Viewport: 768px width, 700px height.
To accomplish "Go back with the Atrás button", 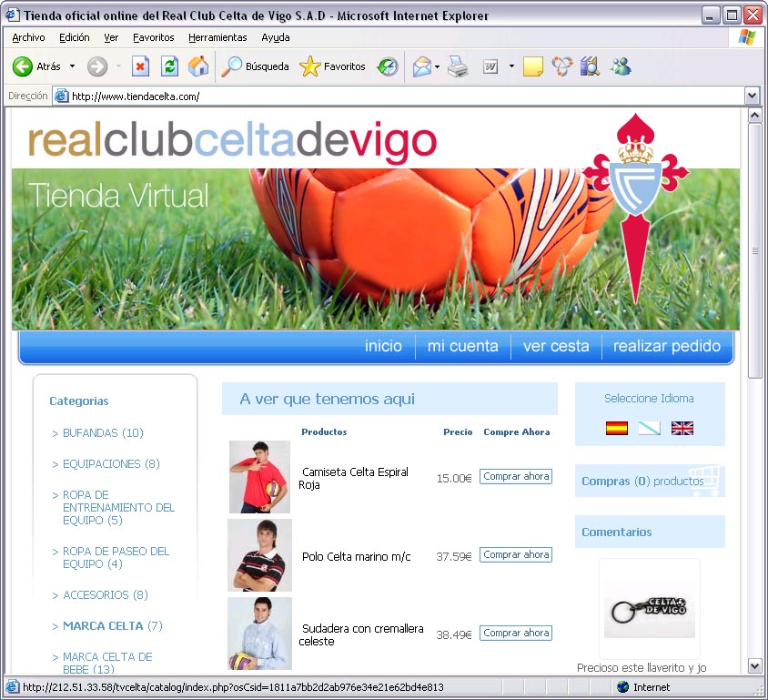I will click(x=36, y=66).
